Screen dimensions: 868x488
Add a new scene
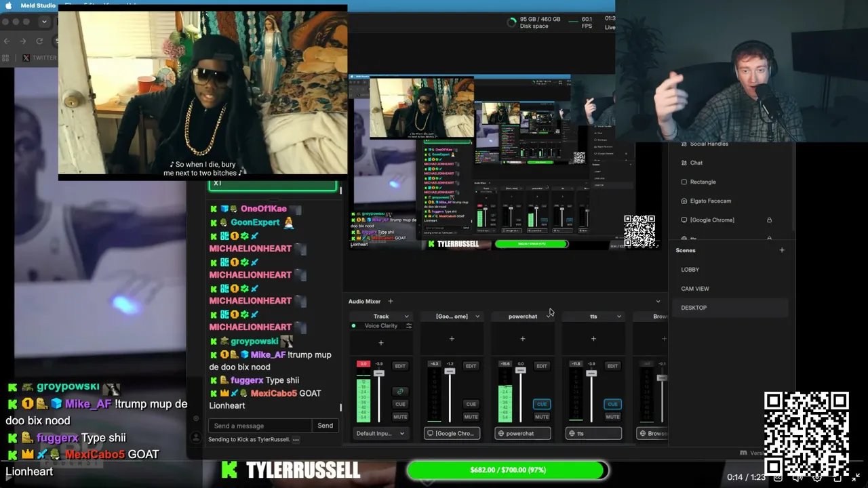click(782, 250)
